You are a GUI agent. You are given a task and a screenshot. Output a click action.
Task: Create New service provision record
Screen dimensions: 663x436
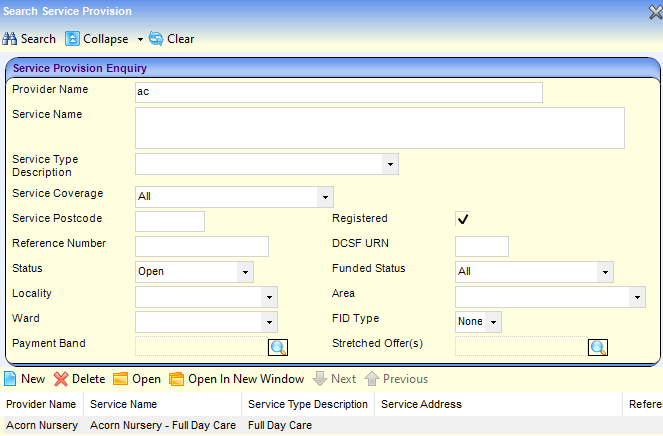(x=11, y=379)
